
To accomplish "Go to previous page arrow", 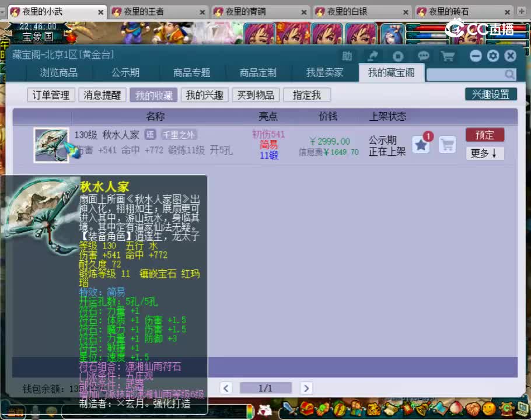I will coord(226,388).
